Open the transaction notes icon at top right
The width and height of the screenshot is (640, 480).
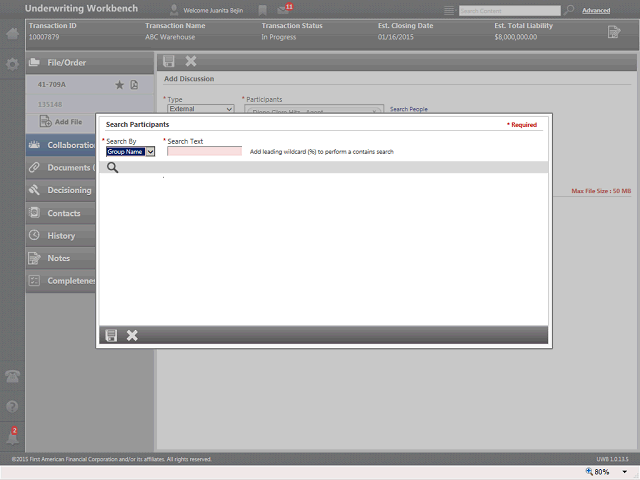[614, 32]
